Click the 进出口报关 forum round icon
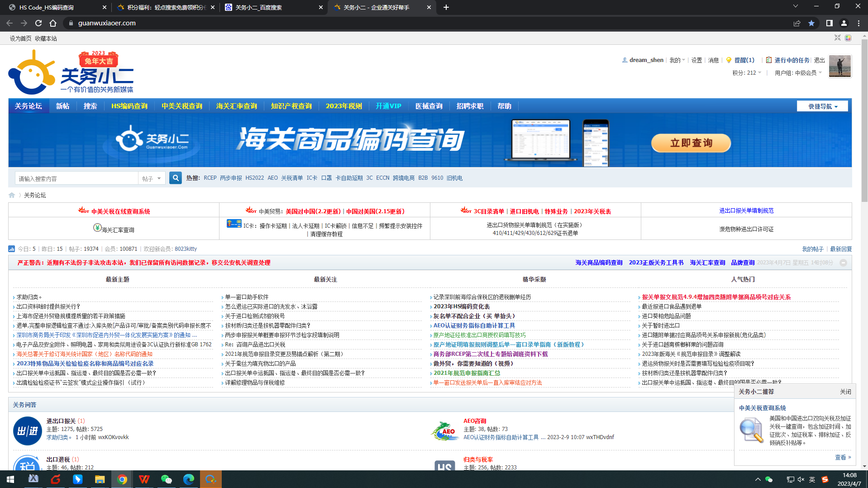Viewport: 868px width, 488px height. click(x=28, y=431)
